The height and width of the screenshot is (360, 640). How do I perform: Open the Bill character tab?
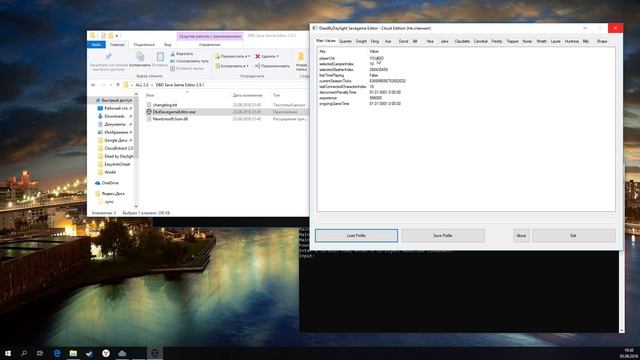[415, 41]
